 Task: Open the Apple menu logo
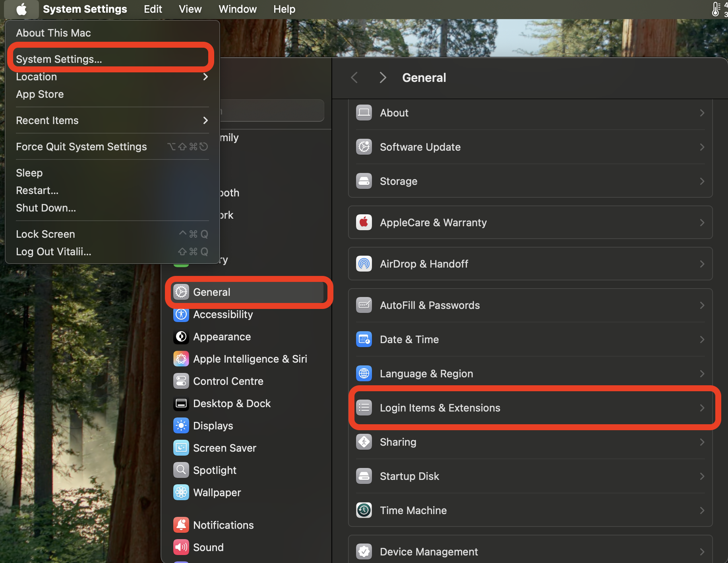(x=21, y=9)
